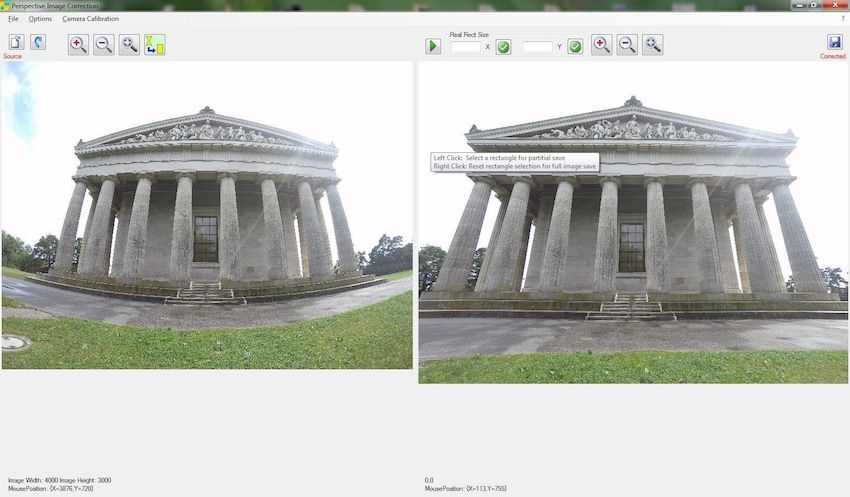Click the corrected MousePosition X=113 text

[466, 488]
